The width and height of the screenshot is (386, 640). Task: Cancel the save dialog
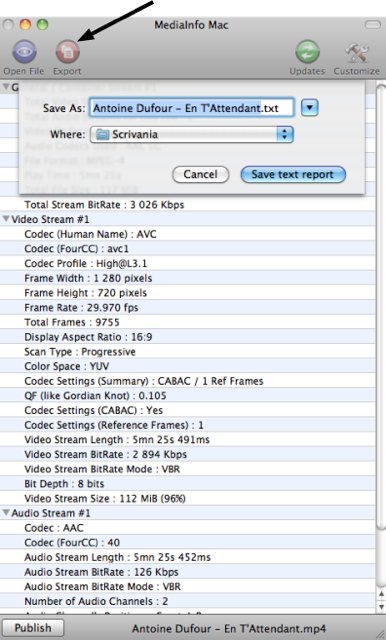200,175
